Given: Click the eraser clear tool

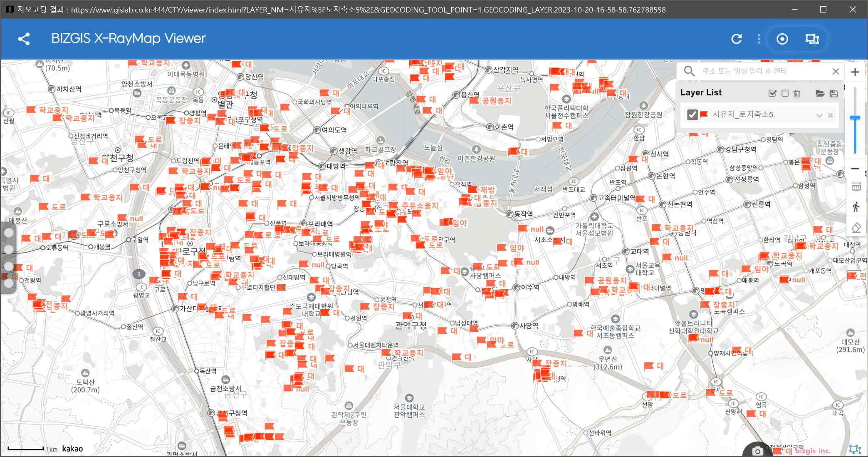Looking at the screenshot, I should click(856, 228).
